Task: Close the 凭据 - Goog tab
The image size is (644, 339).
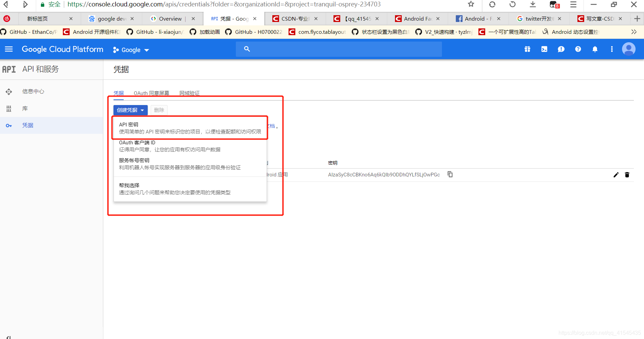Action: [x=255, y=19]
